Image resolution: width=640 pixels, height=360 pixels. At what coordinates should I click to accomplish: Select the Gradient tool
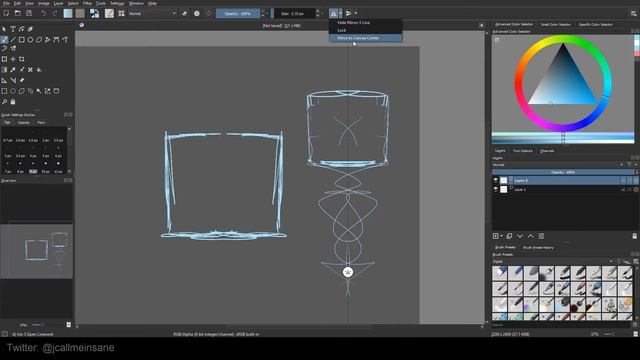pyautogui.click(x=4, y=70)
